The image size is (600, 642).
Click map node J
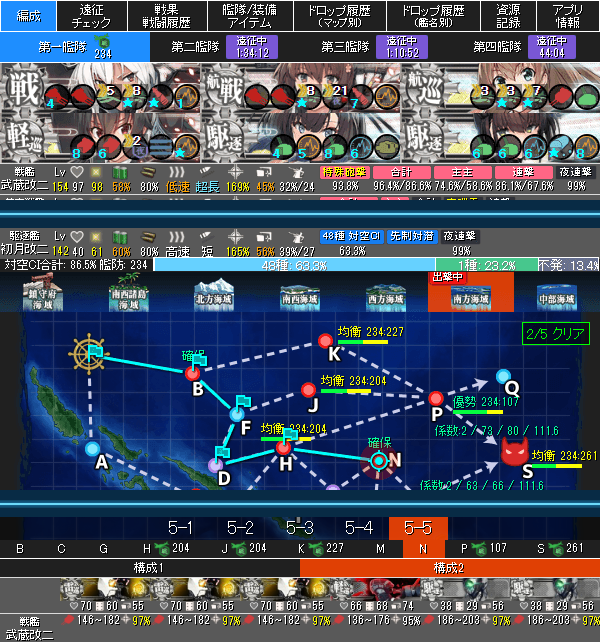coord(308,390)
